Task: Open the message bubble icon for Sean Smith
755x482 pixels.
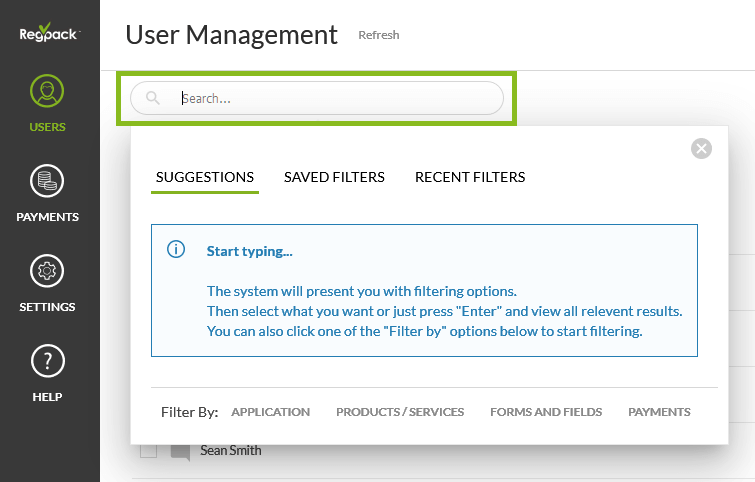Action: point(180,452)
